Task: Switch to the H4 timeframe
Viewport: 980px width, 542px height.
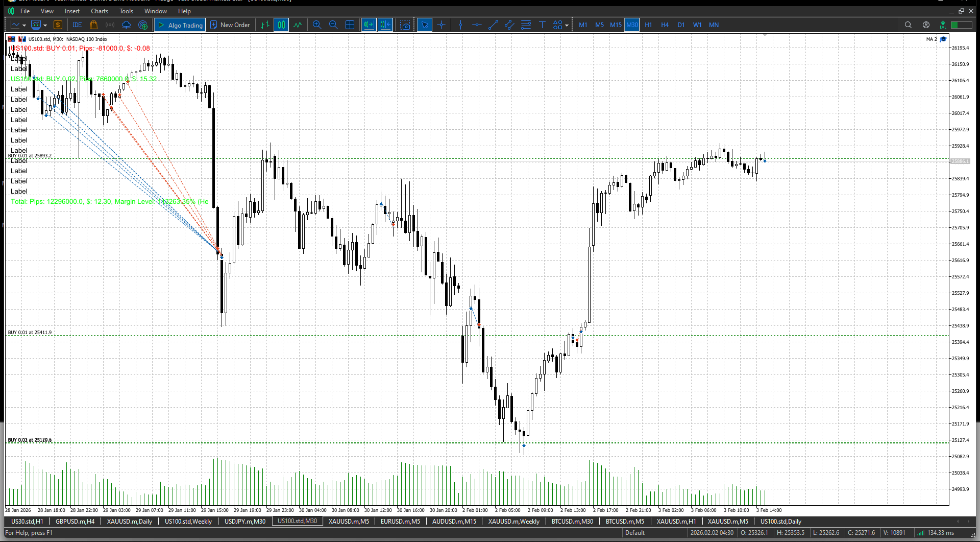Action: click(665, 25)
